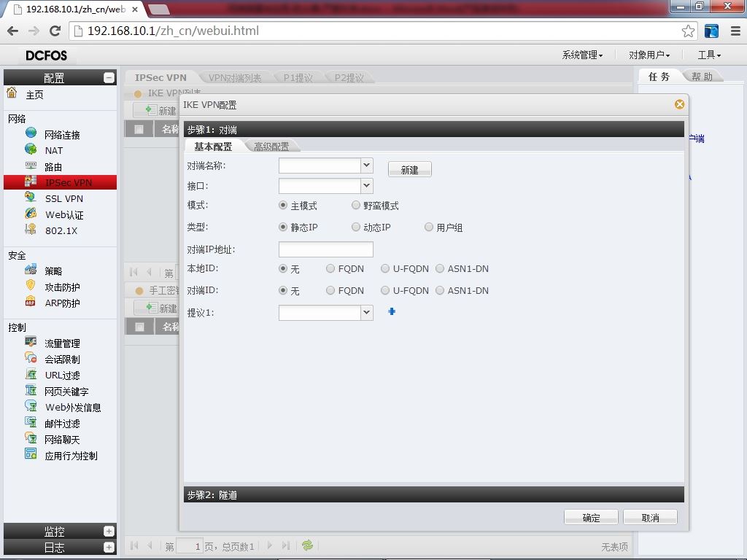The height and width of the screenshot is (560, 747).
Task: Click the SSL VPN icon
Action: 31,197
